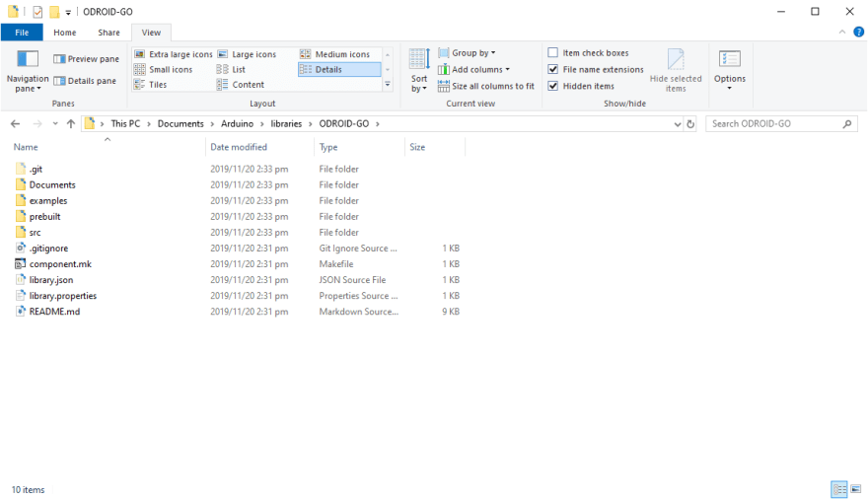
Task: Uncheck Hidden items
Action: pos(552,86)
